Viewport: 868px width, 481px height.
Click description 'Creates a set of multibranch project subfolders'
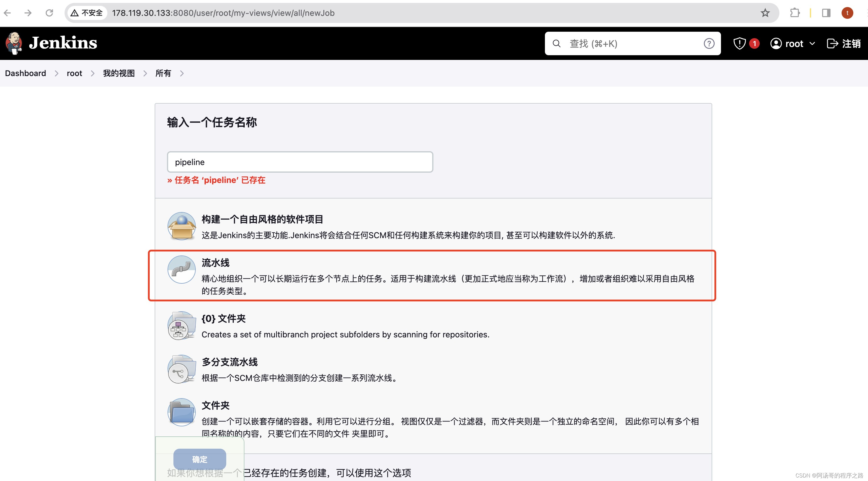click(345, 334)
